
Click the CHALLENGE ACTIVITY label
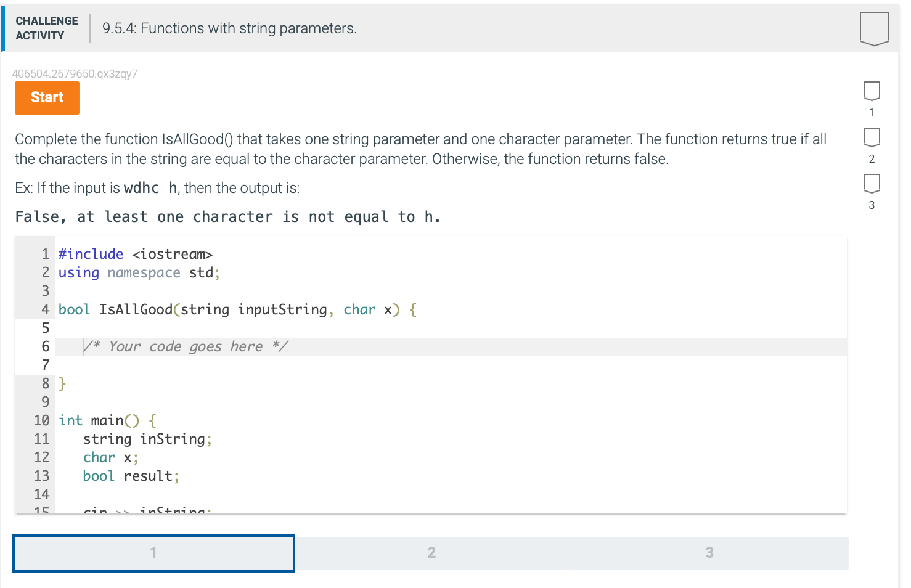point(46,27)
